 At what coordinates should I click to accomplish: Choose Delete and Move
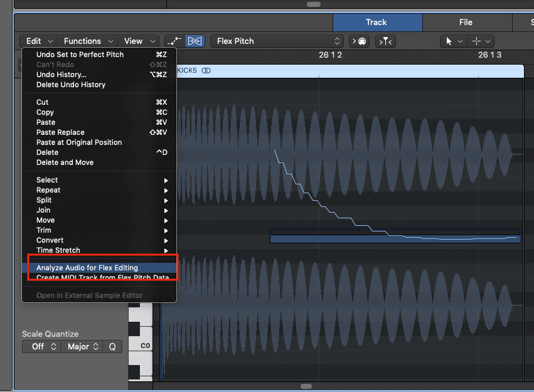pyautogui.click(x=99, y=162)
